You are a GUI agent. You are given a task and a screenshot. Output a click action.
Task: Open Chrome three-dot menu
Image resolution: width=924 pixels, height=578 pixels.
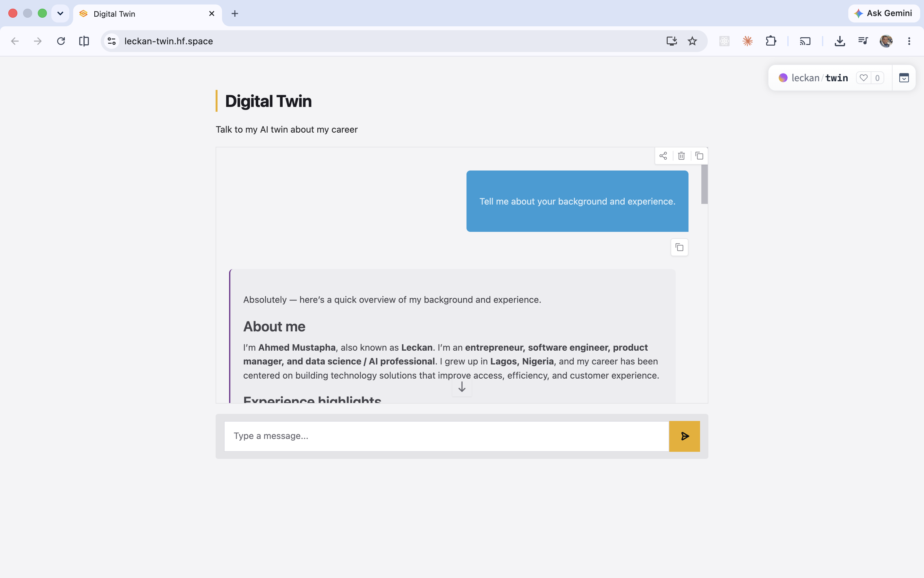[x=909, y=41]
